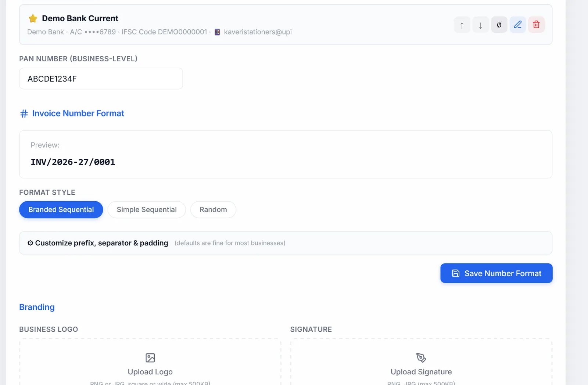Image resolution: width=588 pixels, height=385 pixels.
Task: Pick the Random format style
Action: point(213,210)
